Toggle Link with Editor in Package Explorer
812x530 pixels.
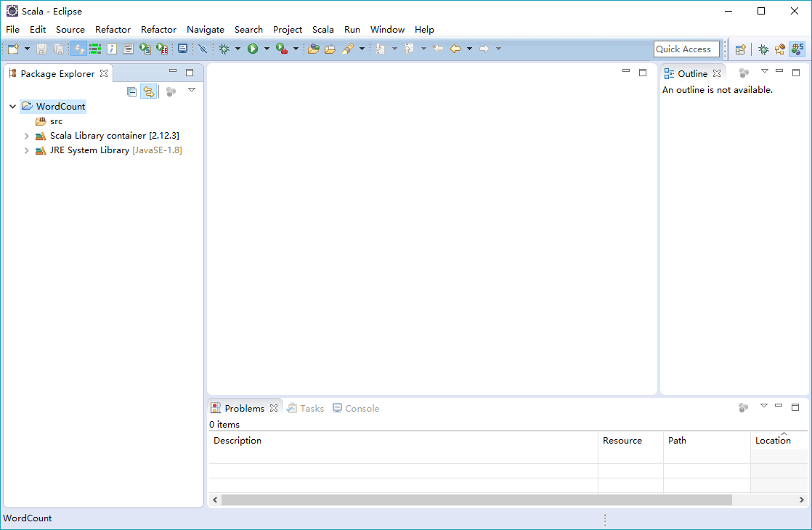click(x=149, y=91)
